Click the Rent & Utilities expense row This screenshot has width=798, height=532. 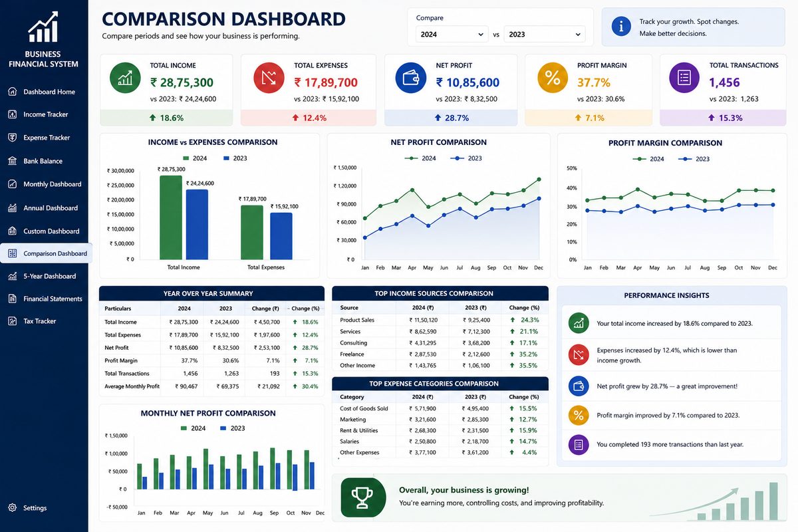tap(440, 430)
